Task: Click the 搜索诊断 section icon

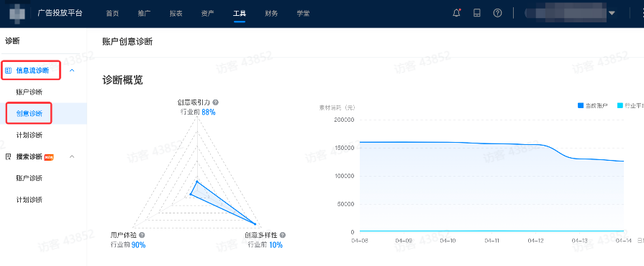Action: point(8,156)
